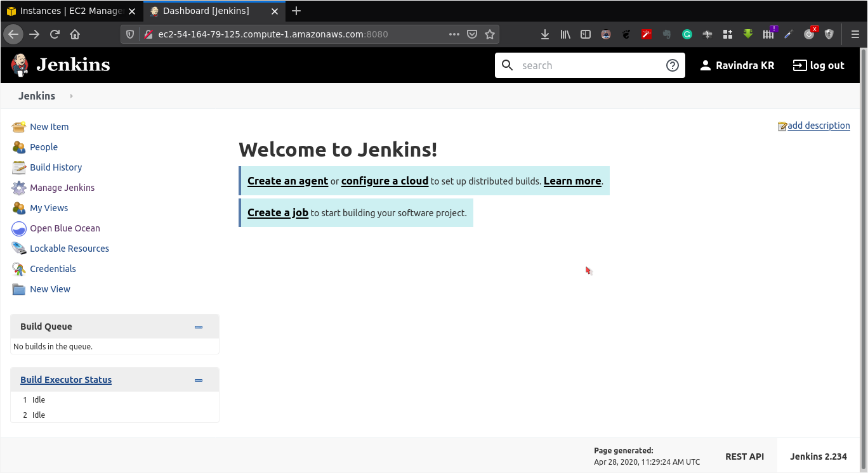The image size is (868, 473).
Task: Click the search help question-mark icon
Action: (x=673, y=65)
